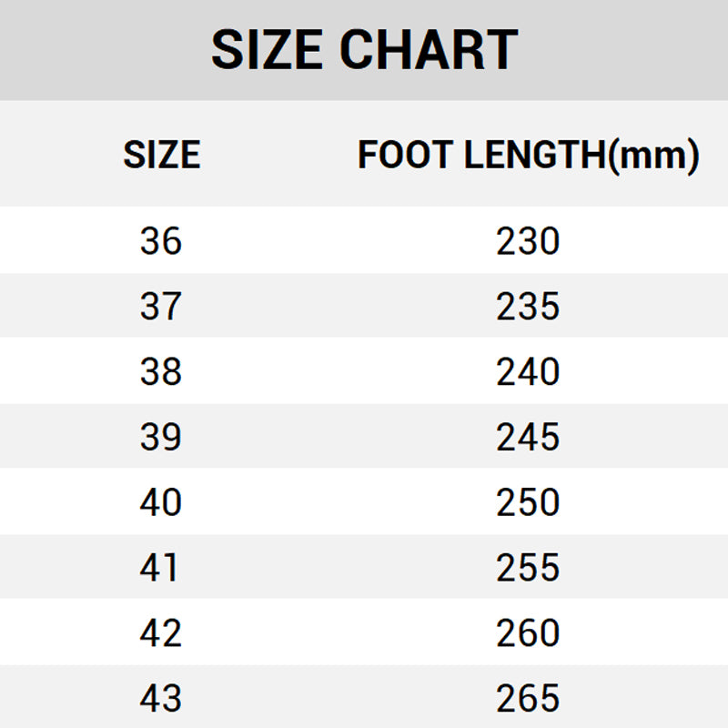The height and width of the screenshot is (728, 728).
Task: Select the SIZE column header
Action: [161, 156]
